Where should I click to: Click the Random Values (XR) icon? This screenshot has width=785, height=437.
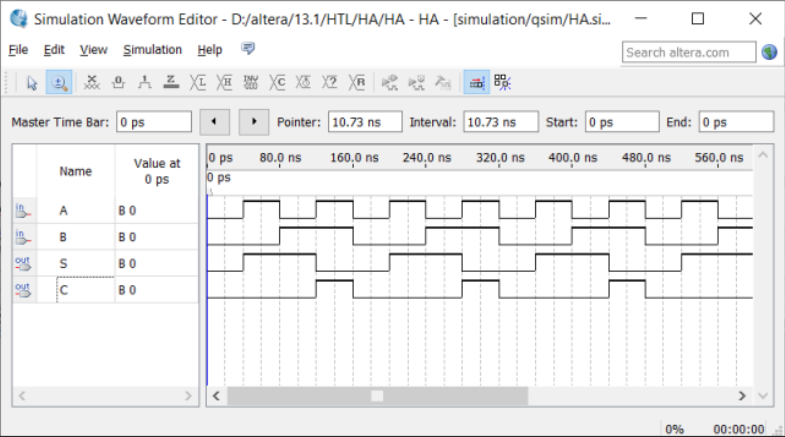click(357, 83)
